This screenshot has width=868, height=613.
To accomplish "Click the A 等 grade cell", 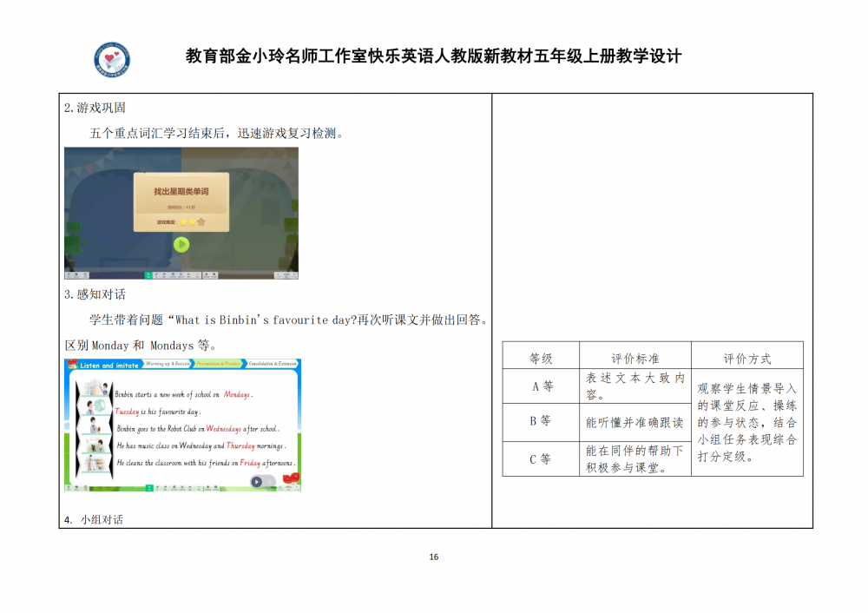I will (542, 386).
